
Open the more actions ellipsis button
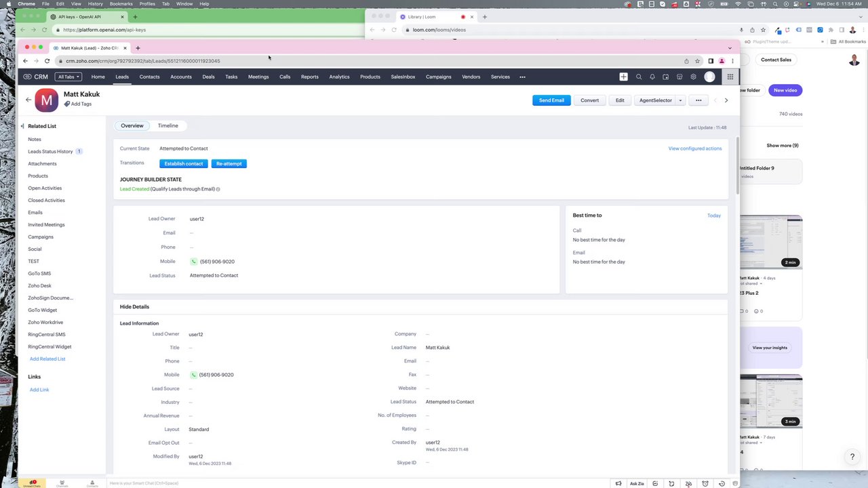698,100
